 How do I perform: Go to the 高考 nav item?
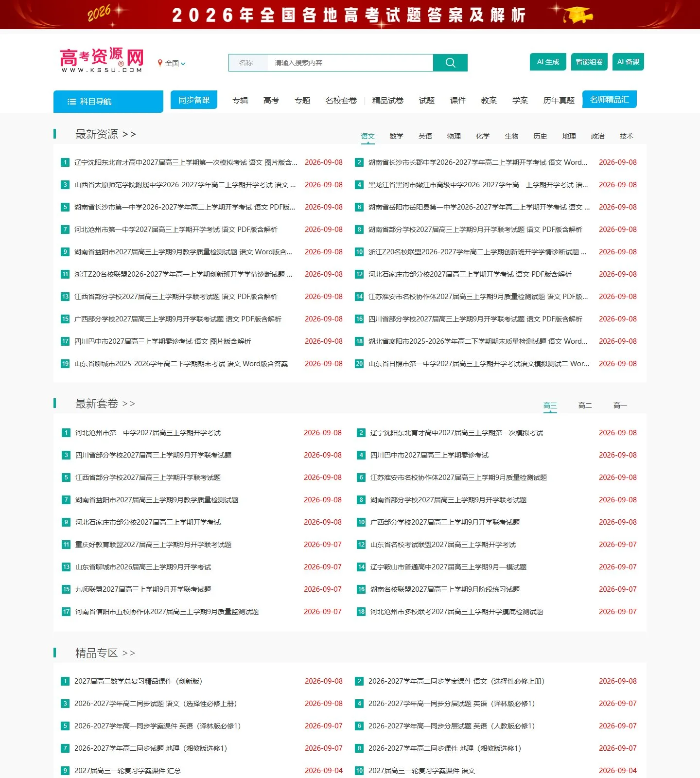click(x=271, y=100)
